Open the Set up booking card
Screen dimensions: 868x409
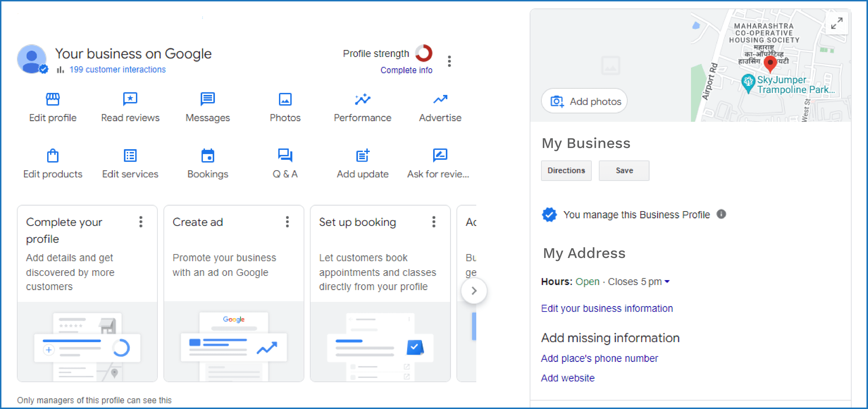click(380, 293)
